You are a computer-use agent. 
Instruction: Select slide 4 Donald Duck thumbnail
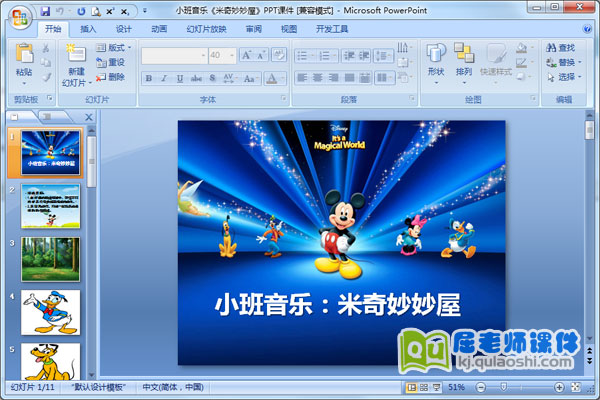[x=51, y=312]
